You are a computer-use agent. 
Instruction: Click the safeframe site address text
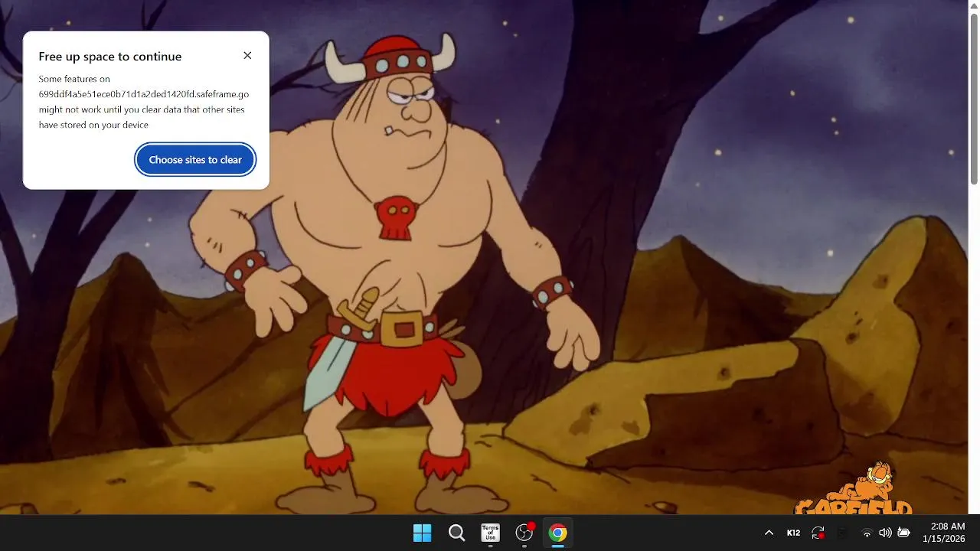(x=144, y=94)
